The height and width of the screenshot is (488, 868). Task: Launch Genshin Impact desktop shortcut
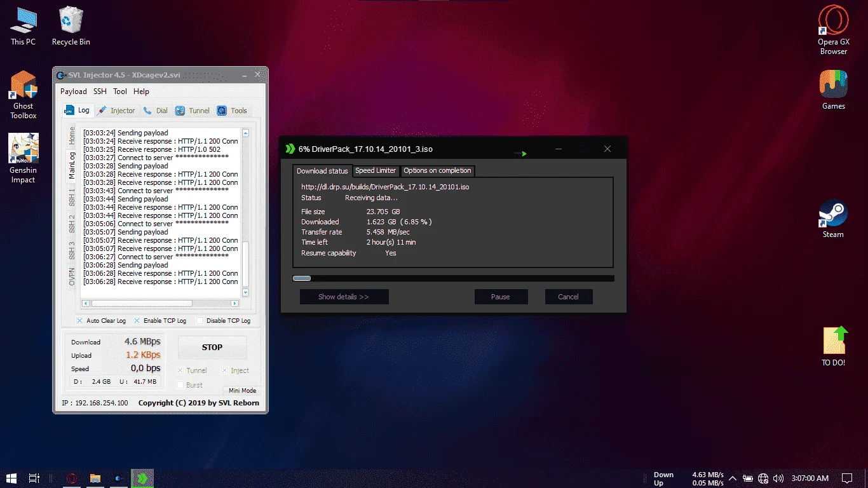click(x=24, y=159)
